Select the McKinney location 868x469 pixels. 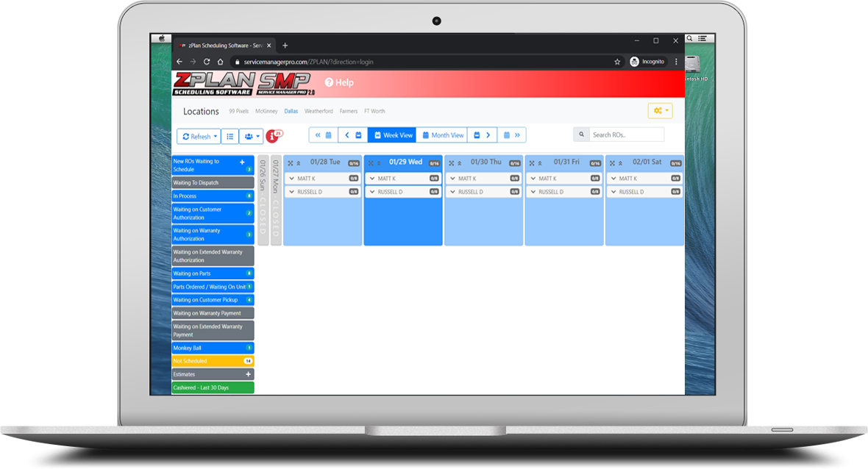pyautogui.click(x=266, y=112)
